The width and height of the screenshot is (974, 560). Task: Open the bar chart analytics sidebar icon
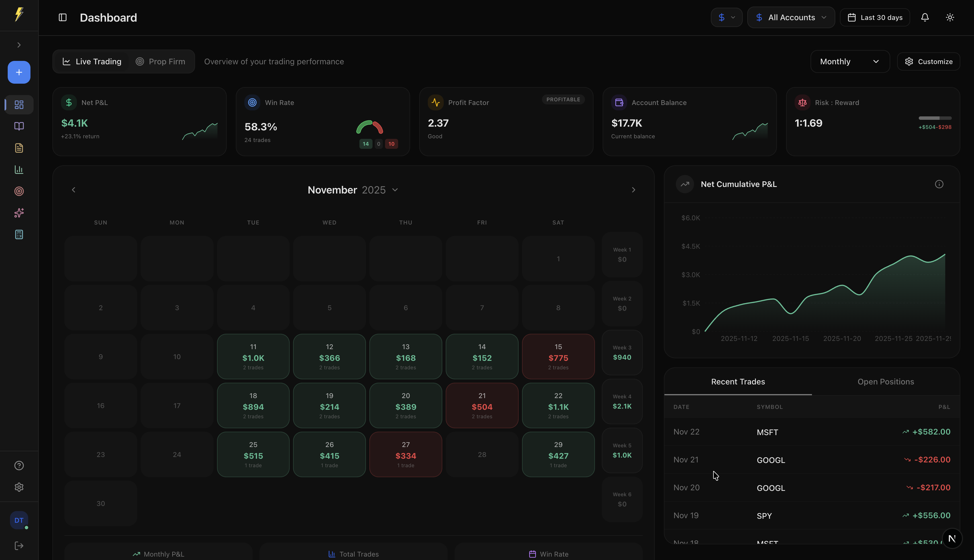pos(19,170)
